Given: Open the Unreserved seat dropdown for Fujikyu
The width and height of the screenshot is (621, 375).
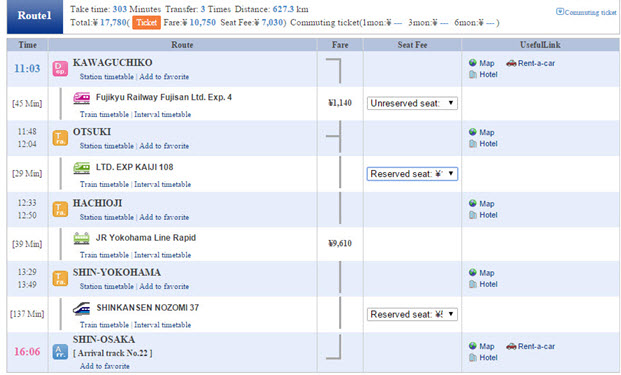Looking at the screenshot, I should (x=412, y=103).
